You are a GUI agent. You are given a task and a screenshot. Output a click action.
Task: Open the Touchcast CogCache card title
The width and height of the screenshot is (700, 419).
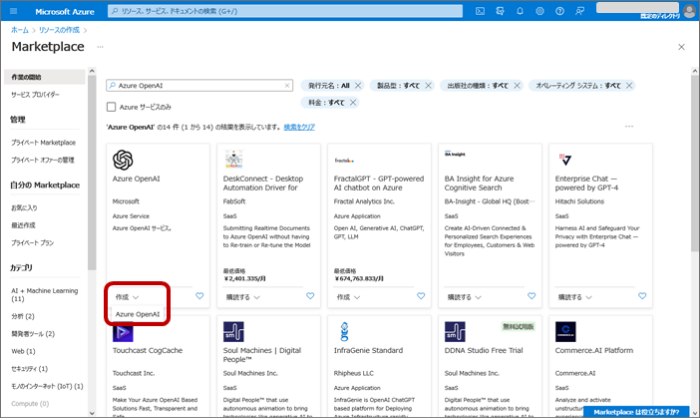(x=147, y=350)
